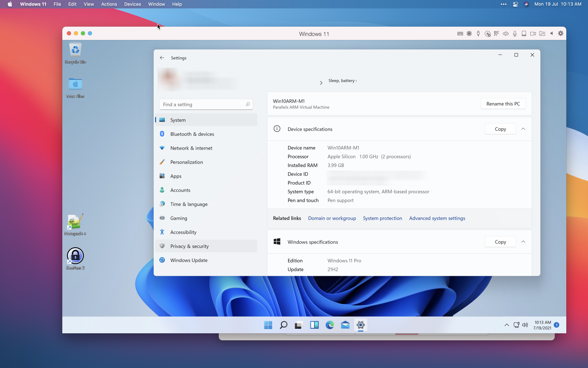The height and width of the screenshot is (368, 588).
Task: Click the microphone icon in Parallels toolbar
Action: pyautogui.click(x=515, y=34)
